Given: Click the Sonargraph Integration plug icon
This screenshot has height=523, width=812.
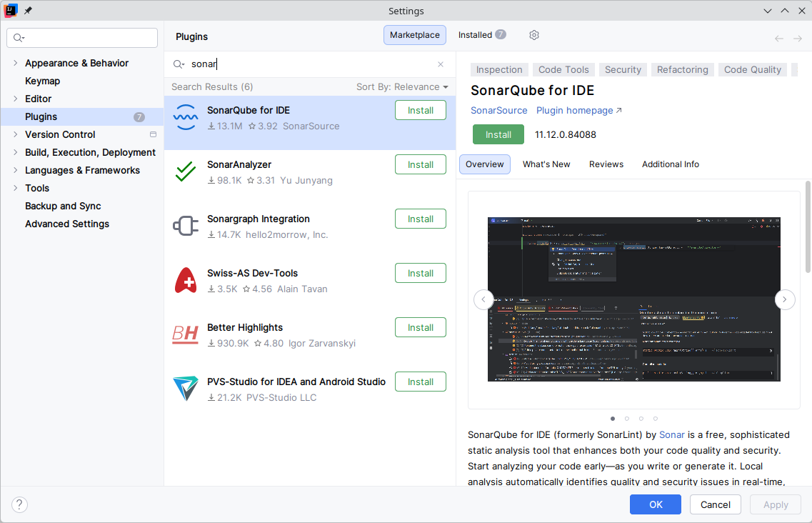Looking at the screenshot, I should pos(186,226).
